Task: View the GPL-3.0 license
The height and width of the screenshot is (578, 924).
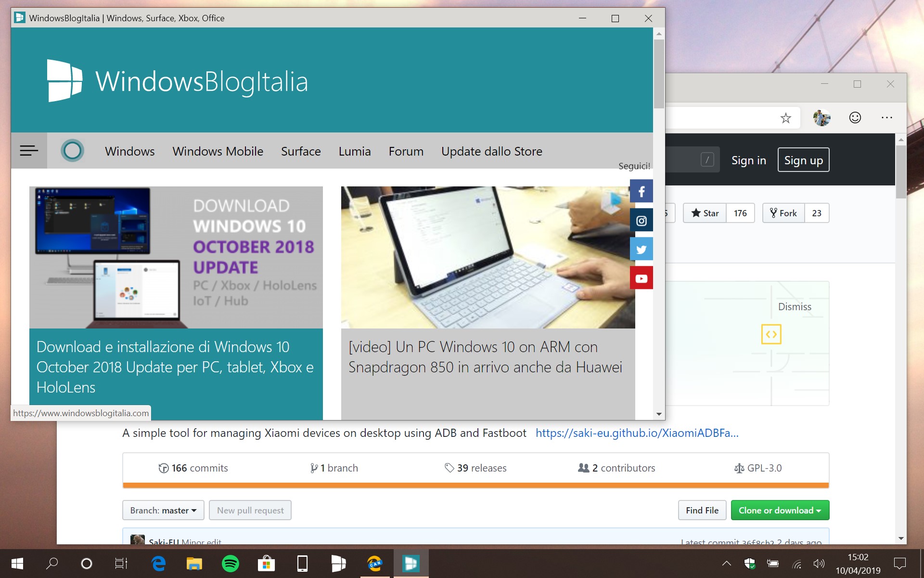Action: pyautogui.click(x=758, y=468)
